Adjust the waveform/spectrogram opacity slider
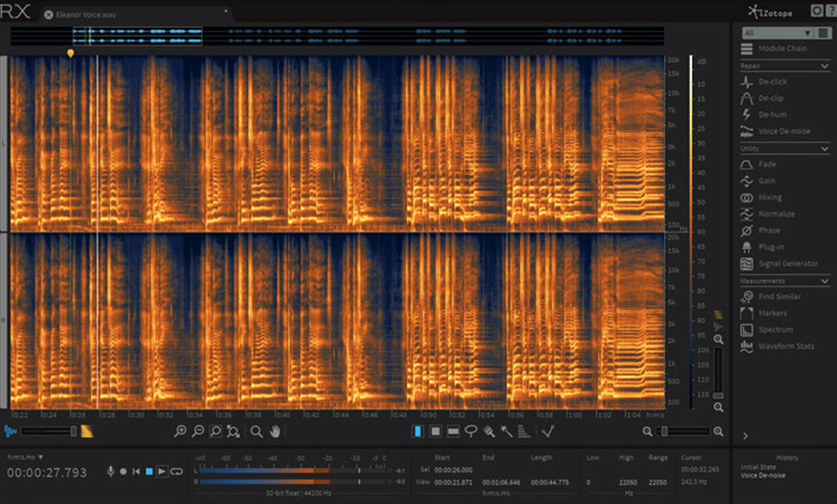The height and width of the screenshot is (504, 837). click(48, 431)
